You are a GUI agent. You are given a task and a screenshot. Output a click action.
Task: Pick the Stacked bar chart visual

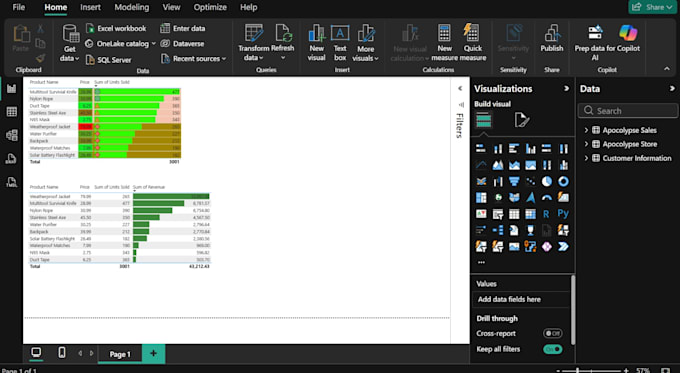point(481,149)
